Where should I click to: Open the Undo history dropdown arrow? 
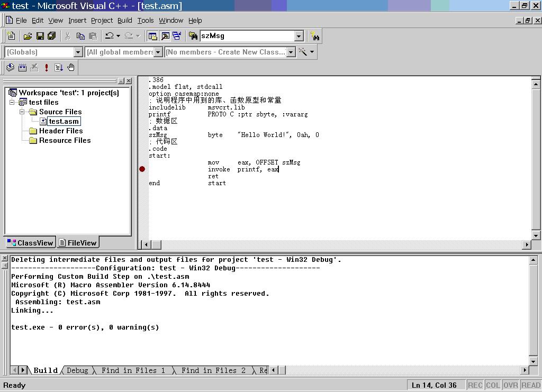(118, 36)
